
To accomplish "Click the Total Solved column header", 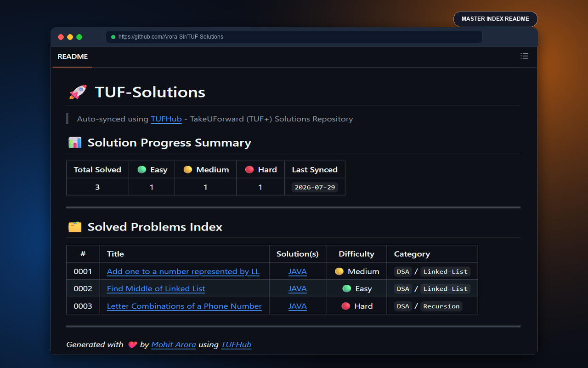I will coord(97,170).
